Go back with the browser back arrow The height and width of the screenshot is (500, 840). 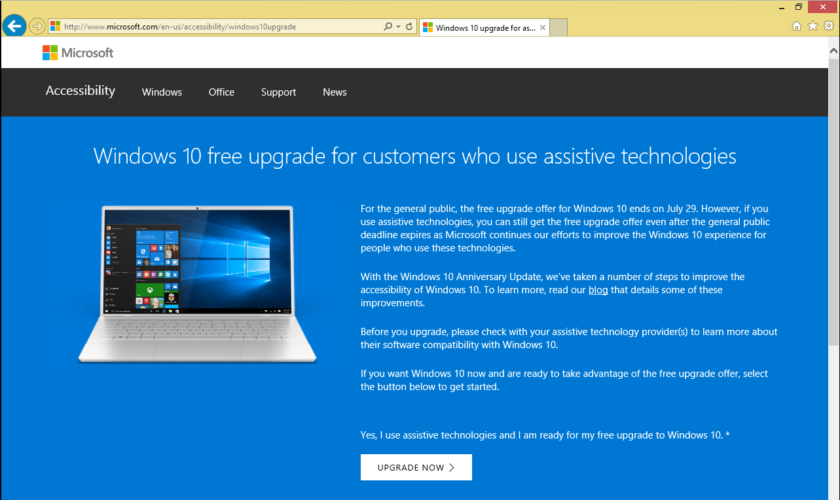pos(14,25)
